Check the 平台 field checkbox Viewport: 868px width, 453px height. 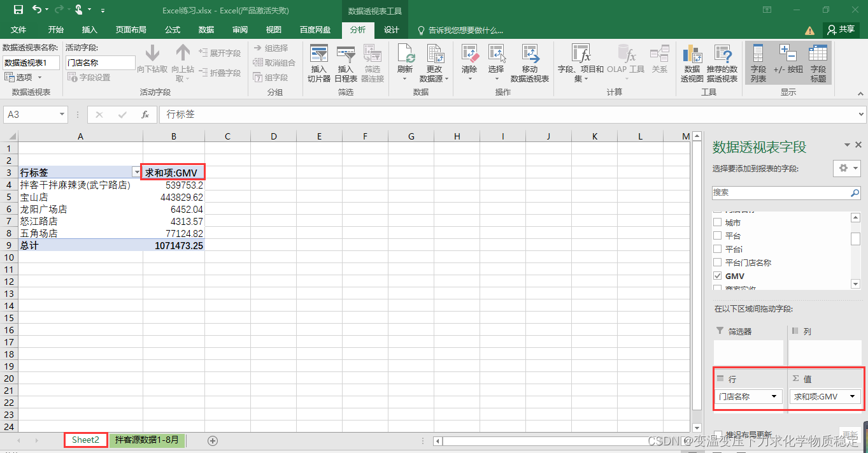[x=718, y=236]
